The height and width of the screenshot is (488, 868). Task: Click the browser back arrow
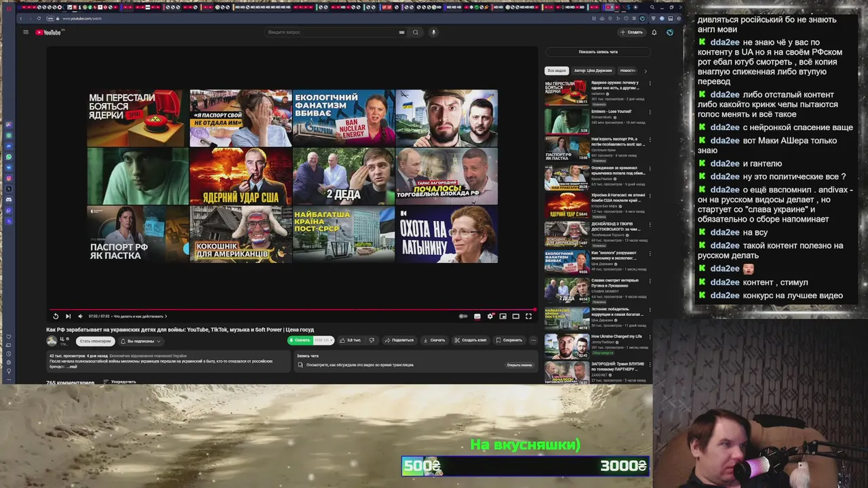click(22, 18)
